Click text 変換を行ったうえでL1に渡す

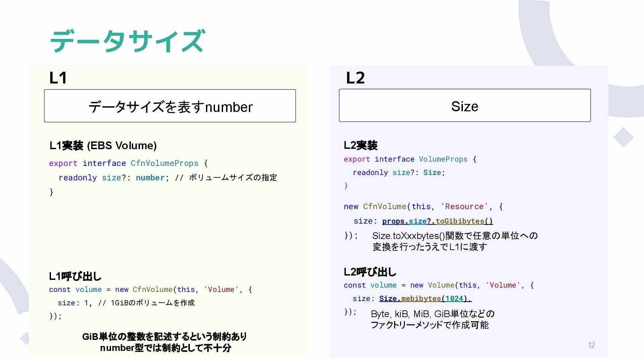tap(430, 247)
